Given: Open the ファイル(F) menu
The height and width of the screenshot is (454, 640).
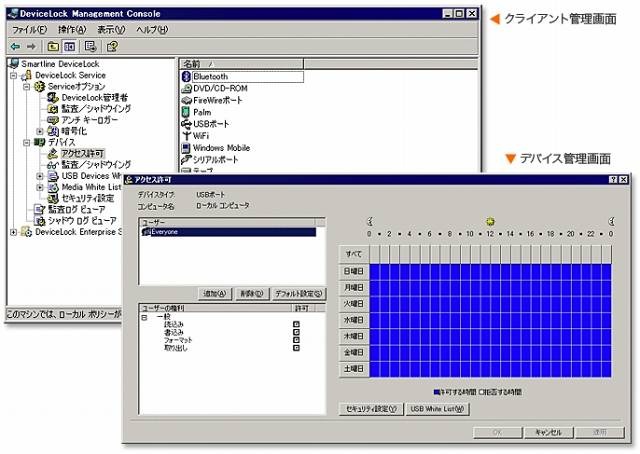Looking at the screenshot, I should click(x=29, y=29).
